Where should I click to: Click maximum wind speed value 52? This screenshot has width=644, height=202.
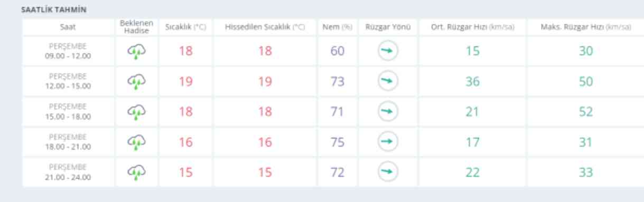(x=585, y=112)
